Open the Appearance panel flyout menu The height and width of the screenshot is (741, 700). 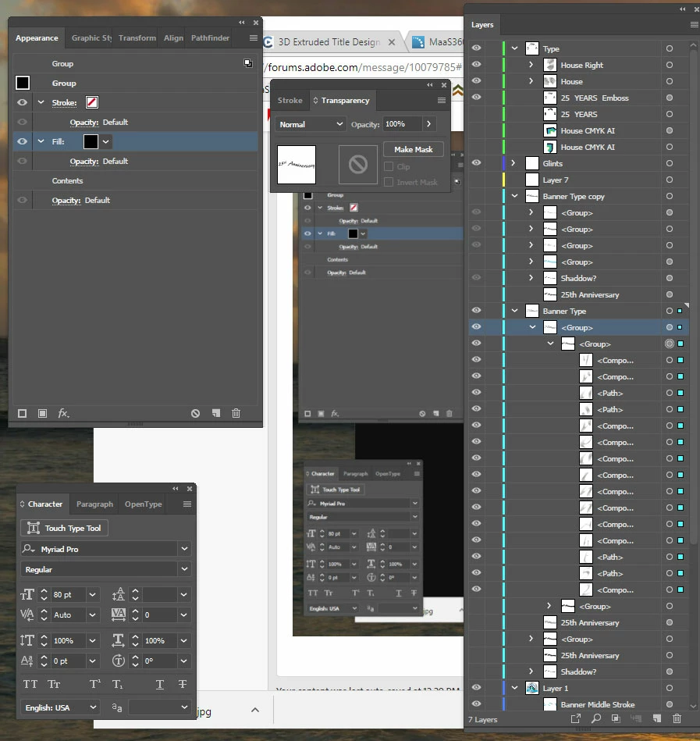point(254,37)
